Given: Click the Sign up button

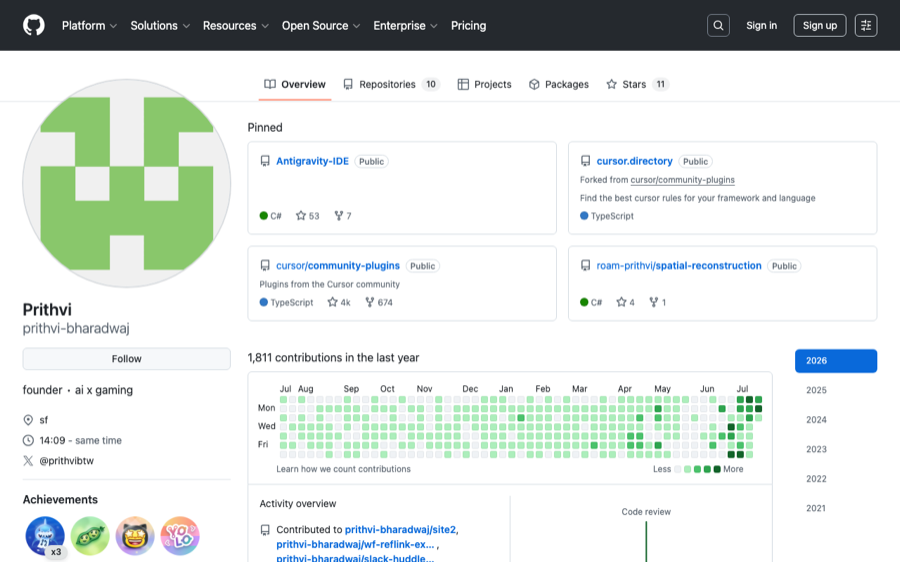Looking at the screenshot, I should [x=820, y=25].
